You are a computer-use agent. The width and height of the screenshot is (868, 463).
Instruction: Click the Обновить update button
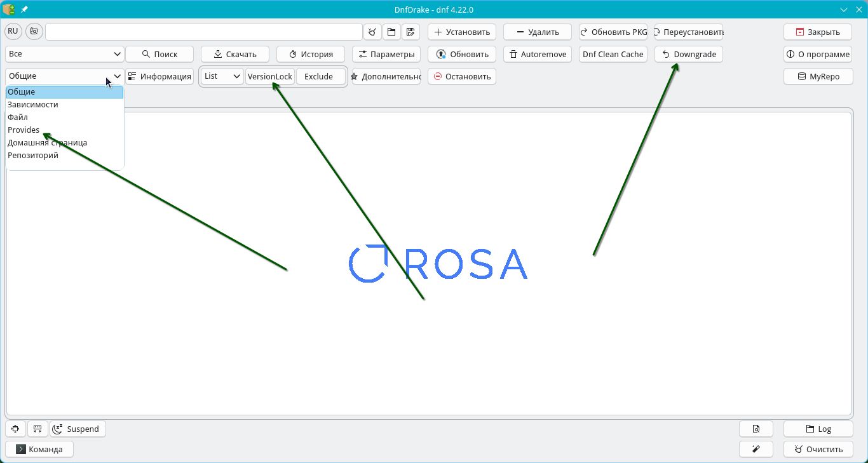[x=462, y=54]
